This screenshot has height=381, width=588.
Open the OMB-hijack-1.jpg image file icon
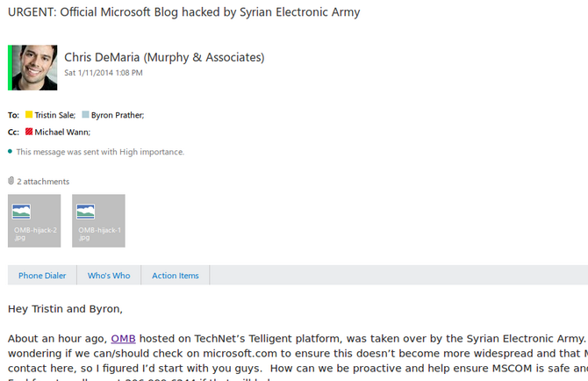[85, 212]
